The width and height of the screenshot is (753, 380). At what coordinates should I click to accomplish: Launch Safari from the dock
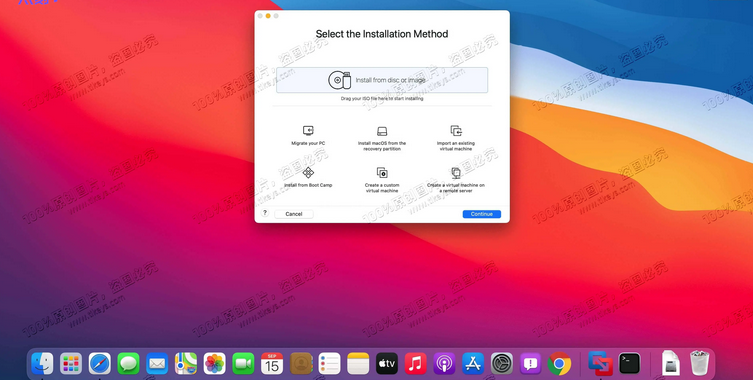point(100,364)
